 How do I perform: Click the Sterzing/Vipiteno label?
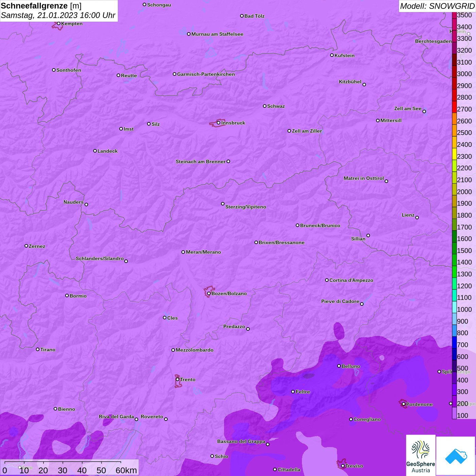[246, 207]
